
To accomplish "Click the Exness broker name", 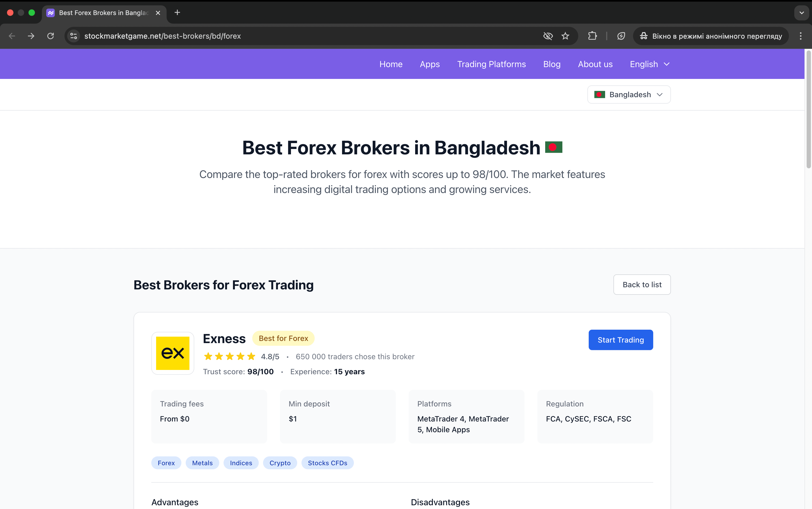I will 224,339.
